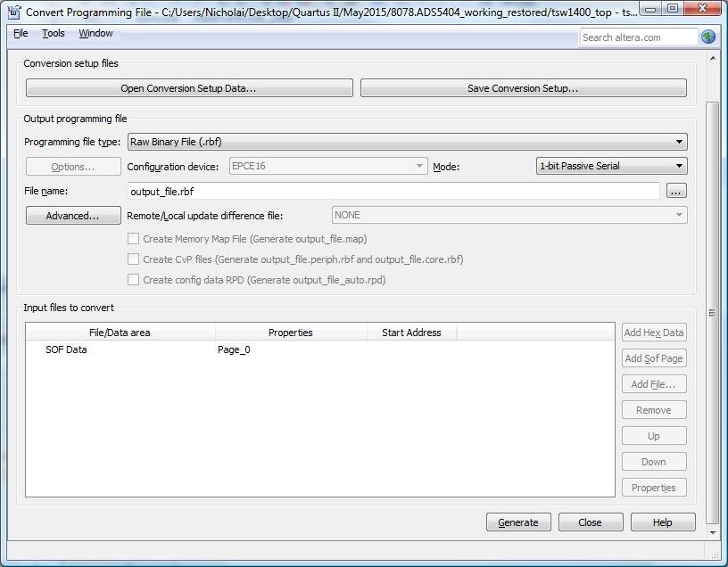This screenshot has height=567, width=728.
Task: Click the vertical scrollbar up arrow
Action: (713, 58)
